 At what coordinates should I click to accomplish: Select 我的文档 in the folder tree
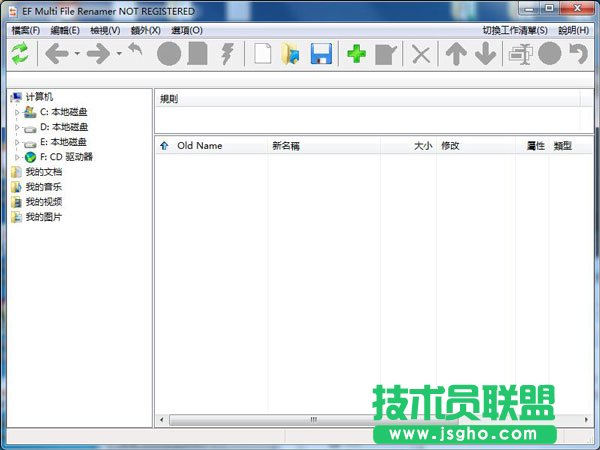point(43,172)
